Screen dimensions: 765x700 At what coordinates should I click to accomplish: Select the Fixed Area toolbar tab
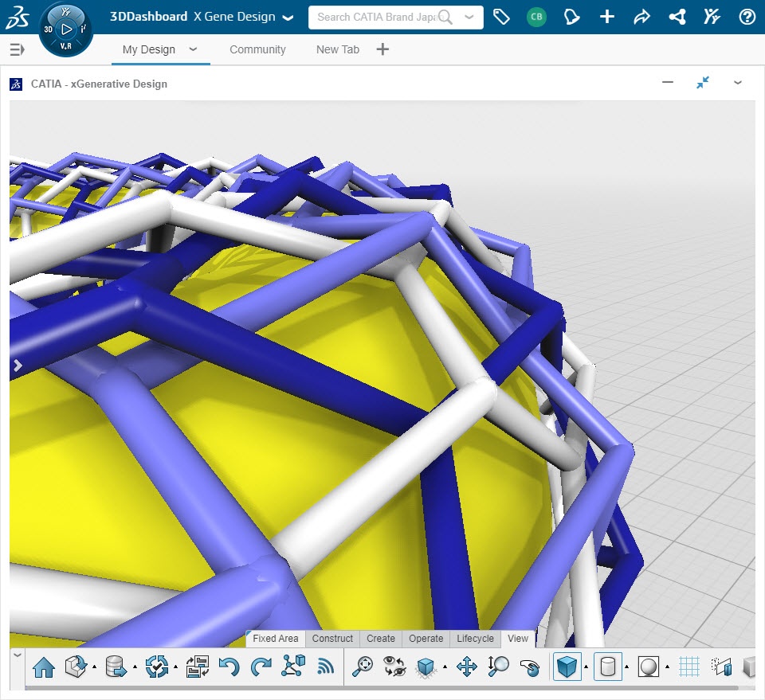275,639
